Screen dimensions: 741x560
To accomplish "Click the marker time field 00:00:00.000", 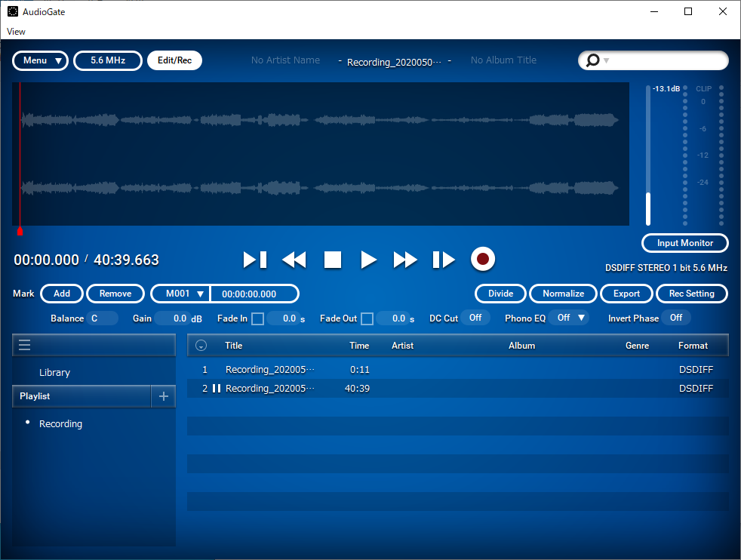I will point(254,294).
